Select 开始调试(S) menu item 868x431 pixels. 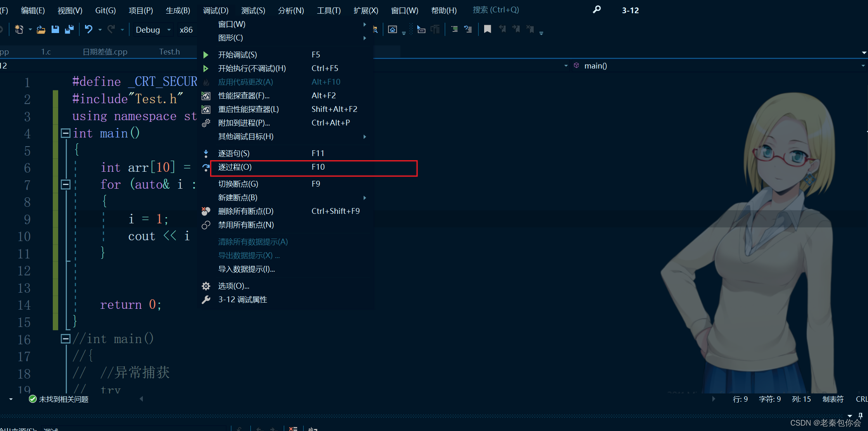pos(287,55)
